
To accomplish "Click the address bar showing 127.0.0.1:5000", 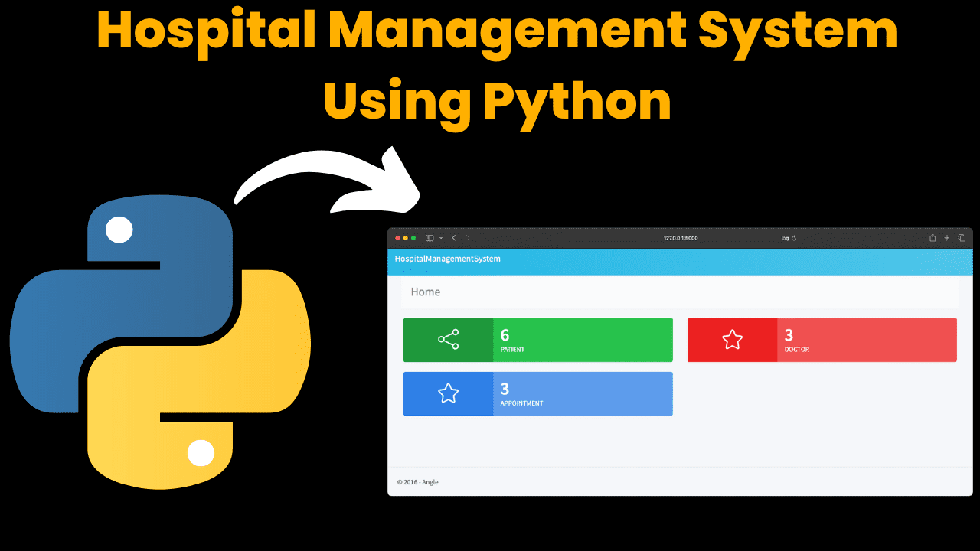I will tap(681, 238).
